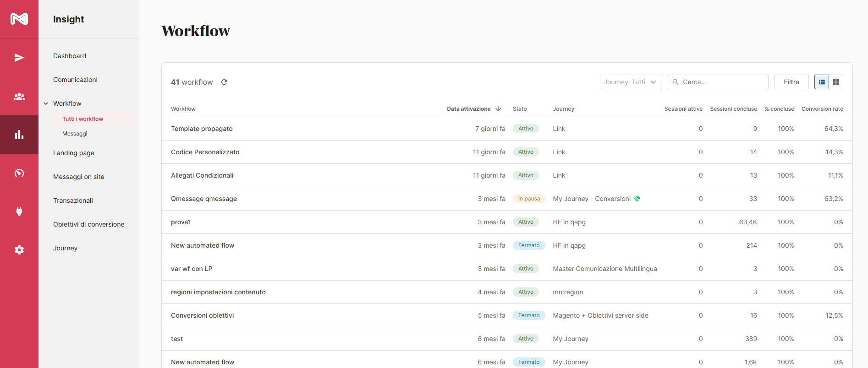
Task: Open the gear settings icon in sidebar
Action: coord(19,250)
